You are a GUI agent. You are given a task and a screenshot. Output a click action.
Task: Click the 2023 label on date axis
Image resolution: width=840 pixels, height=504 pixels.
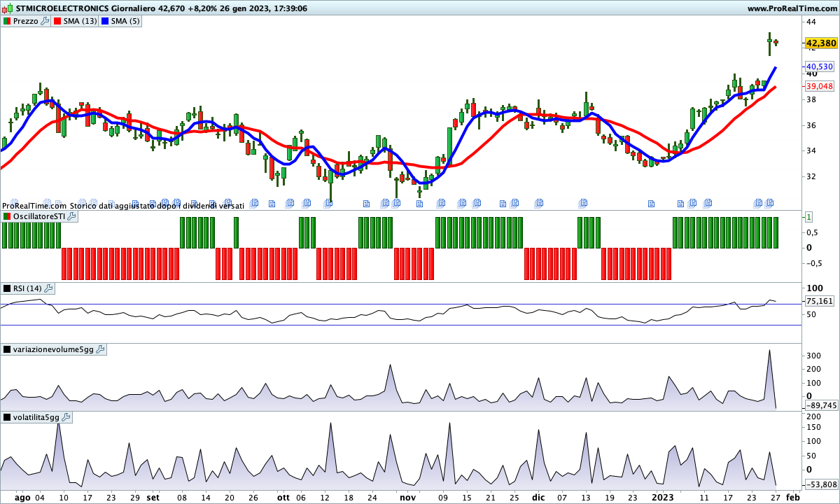click(x=662, y=498)
